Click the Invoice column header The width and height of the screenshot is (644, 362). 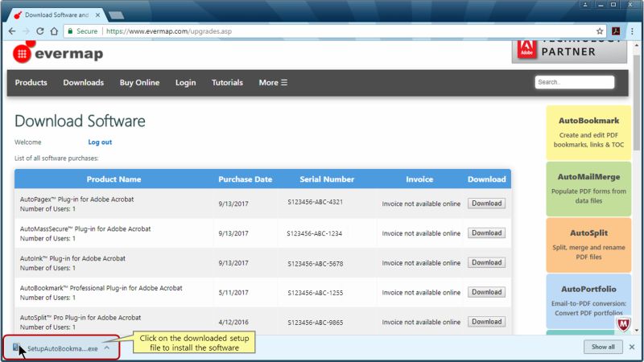pos(419,179)
